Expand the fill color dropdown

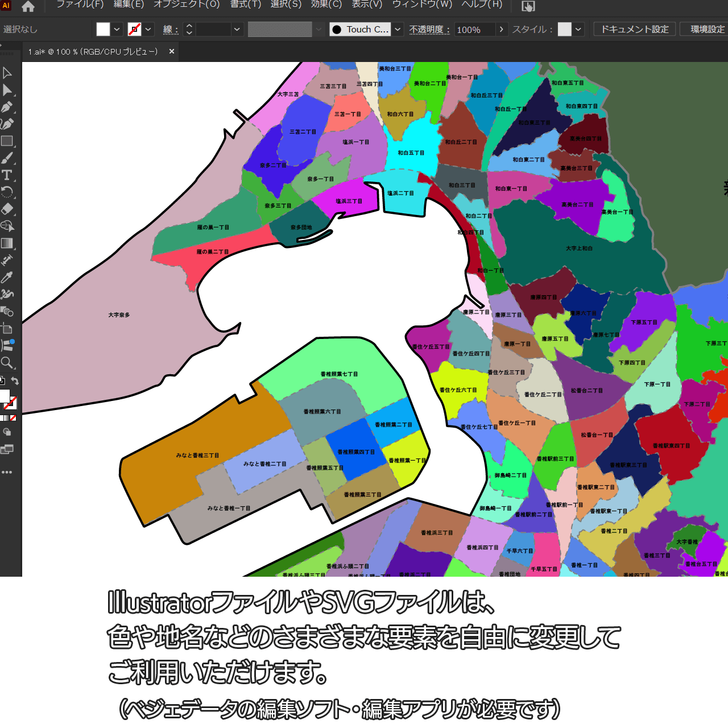tap(117, 29)
